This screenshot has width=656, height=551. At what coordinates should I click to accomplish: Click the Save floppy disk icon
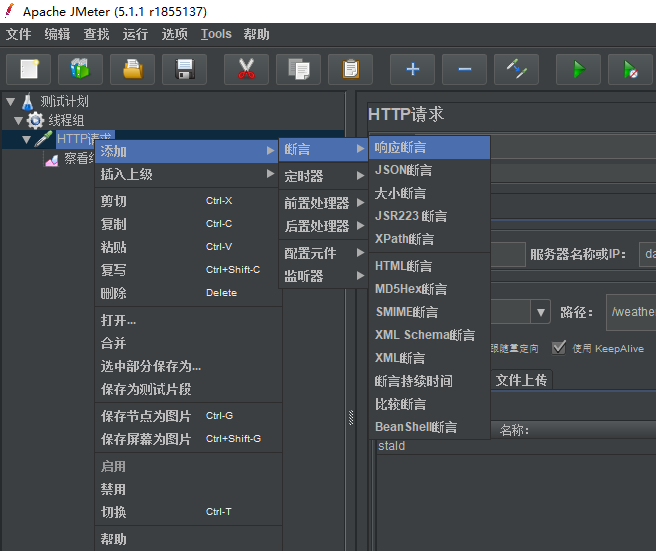184,69
